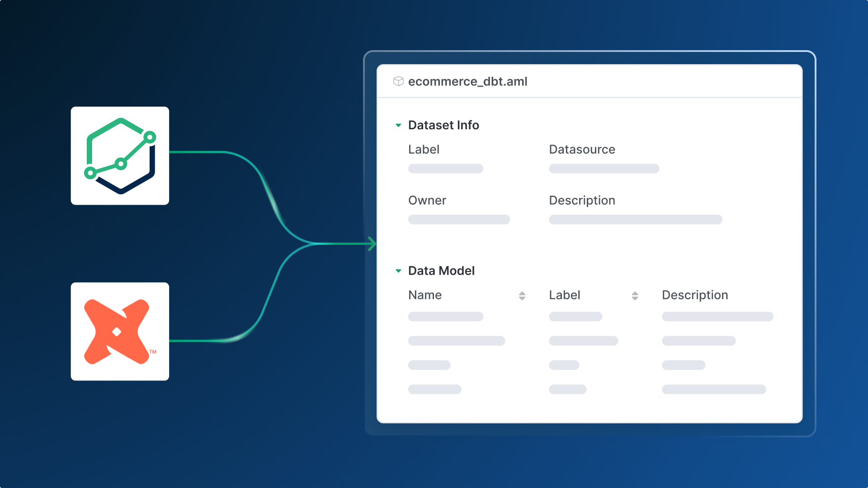Click the last row Description placeholder
868x488 pixels.
tap(713, 389)
